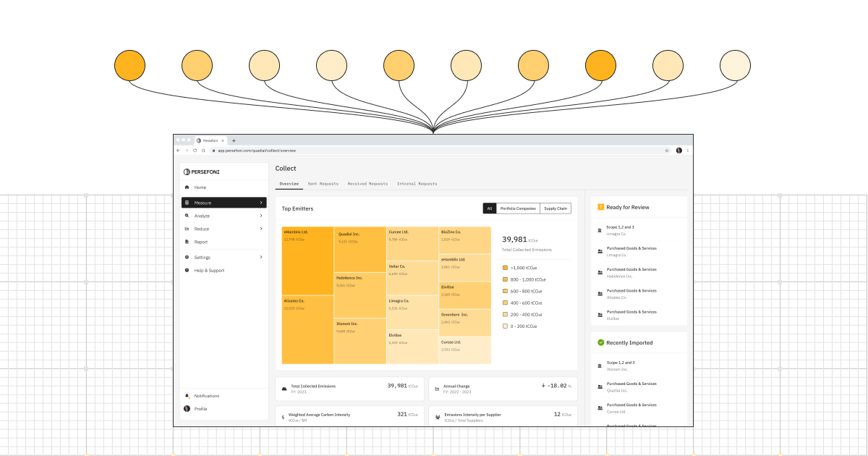This screenshot has height=456, width=868.
Task: Expand the Measure menu chevron
Action: (x=261, y=203)
